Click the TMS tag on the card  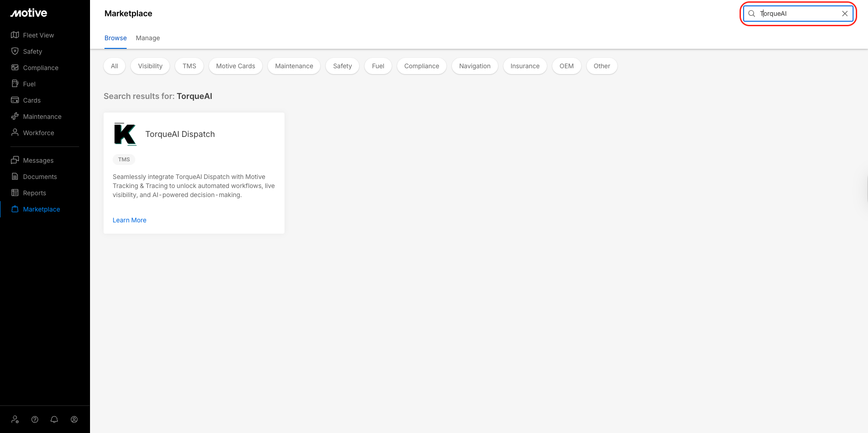(x=124, y=160)
